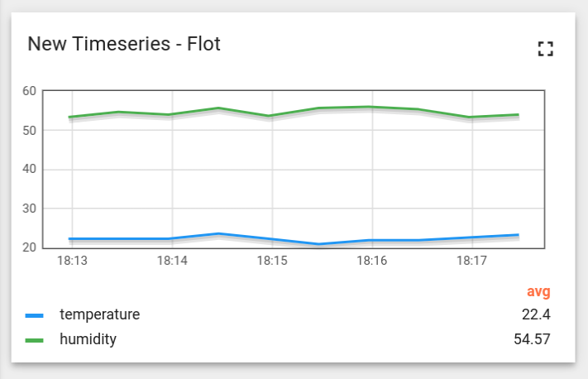Click the 18:14 x-axis time label

pos(172,261)
